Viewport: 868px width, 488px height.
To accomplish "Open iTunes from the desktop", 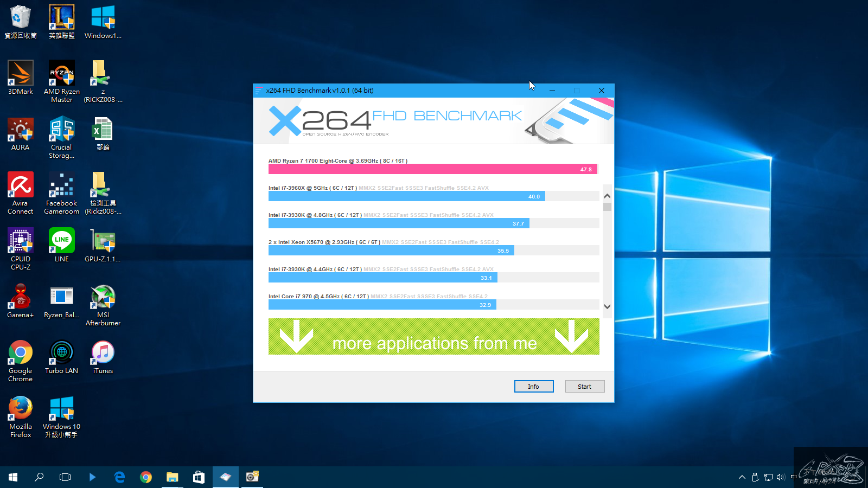I will 103,357.
